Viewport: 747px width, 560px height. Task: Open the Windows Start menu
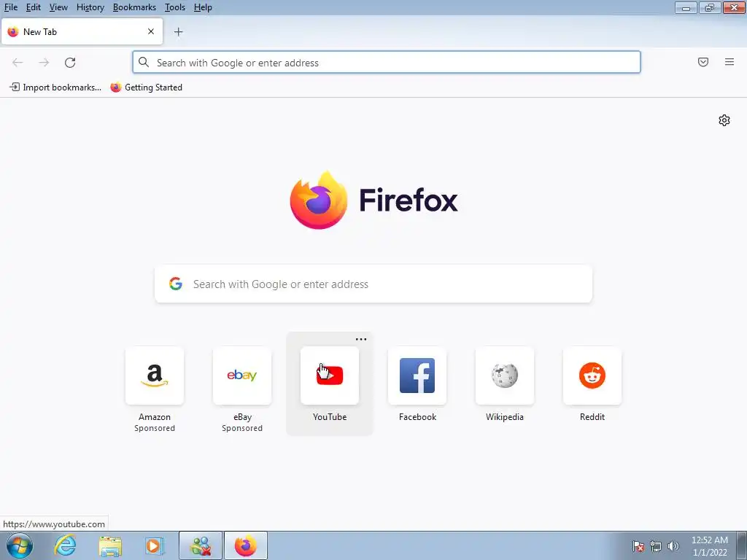pyautogui.click(x=20, y=545)
